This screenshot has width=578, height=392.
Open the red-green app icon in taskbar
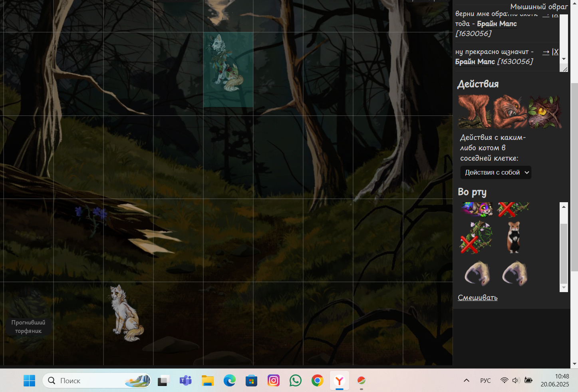pos(361,380)
